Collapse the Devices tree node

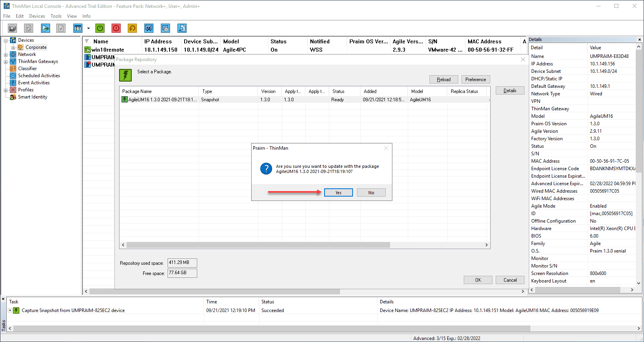point(6,40)
